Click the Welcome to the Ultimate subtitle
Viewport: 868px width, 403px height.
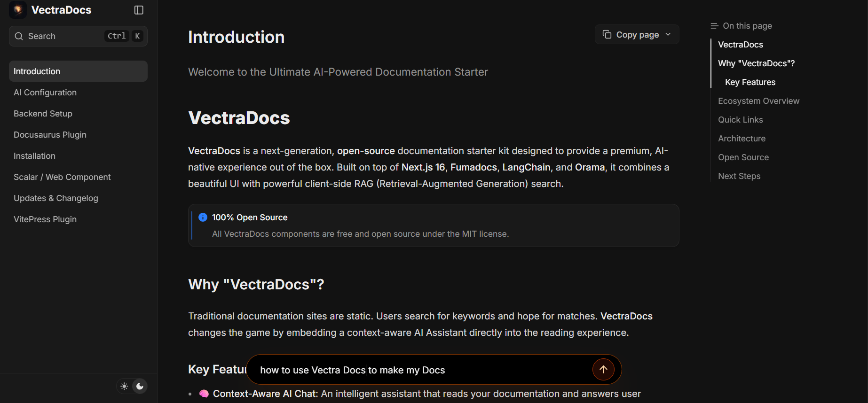click(338, 72)
